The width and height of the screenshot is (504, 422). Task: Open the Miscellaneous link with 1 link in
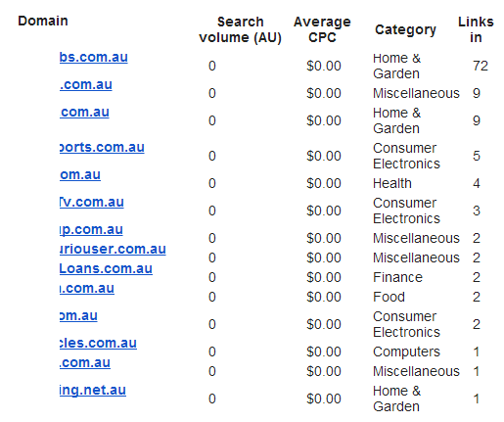click(85, 362)
